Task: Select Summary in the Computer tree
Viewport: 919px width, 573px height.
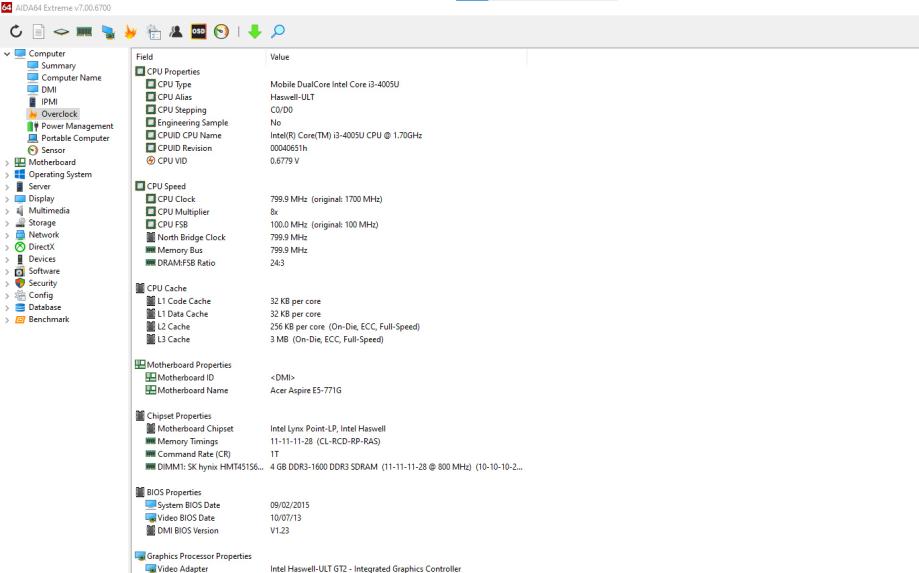Action: pyautogui.click(x=58, y=66)
